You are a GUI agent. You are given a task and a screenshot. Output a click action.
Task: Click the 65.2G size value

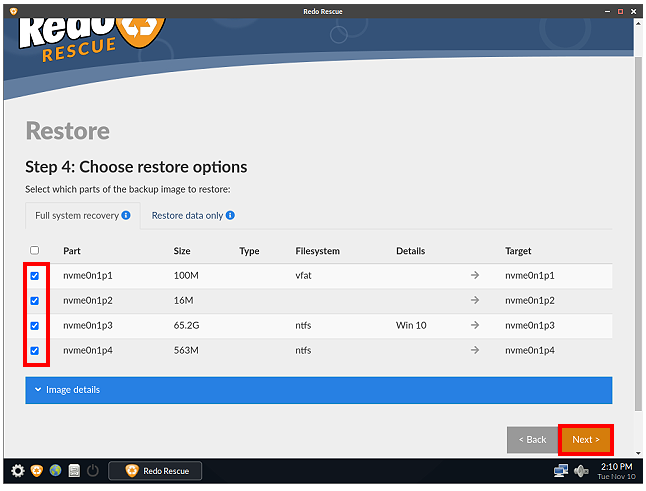(x=186, y=325)
